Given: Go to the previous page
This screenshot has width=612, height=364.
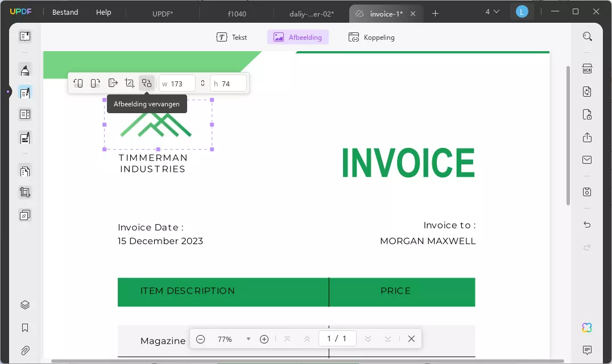Looking at the screenshot, I should coord(307,339).
